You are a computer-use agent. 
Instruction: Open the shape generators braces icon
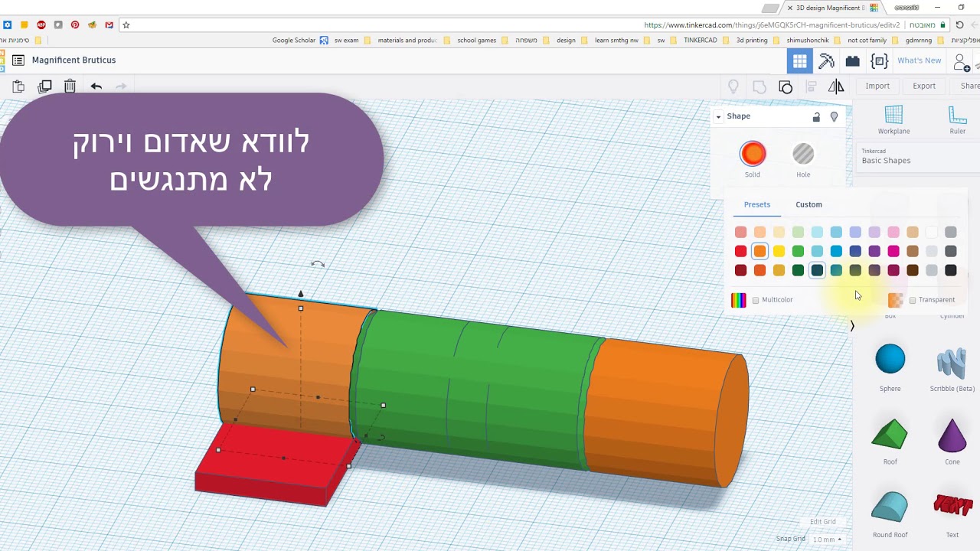coord(879,61)
